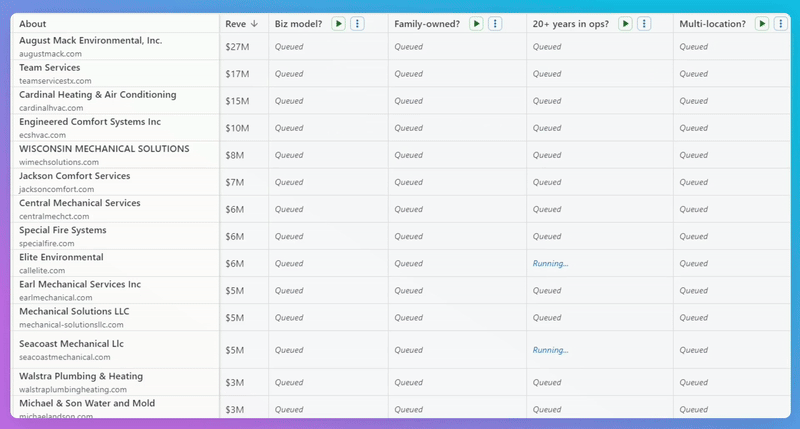Select Jackson Comfort Services name
The image size is (800, 429).
[74, 175]
